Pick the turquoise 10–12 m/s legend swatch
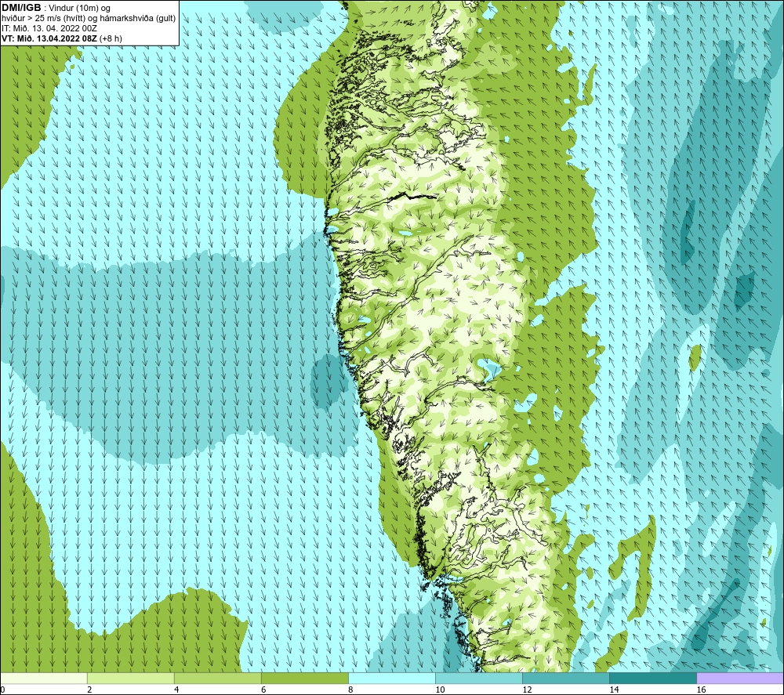This screenshot has width=784, height=695. pos(478,679)
